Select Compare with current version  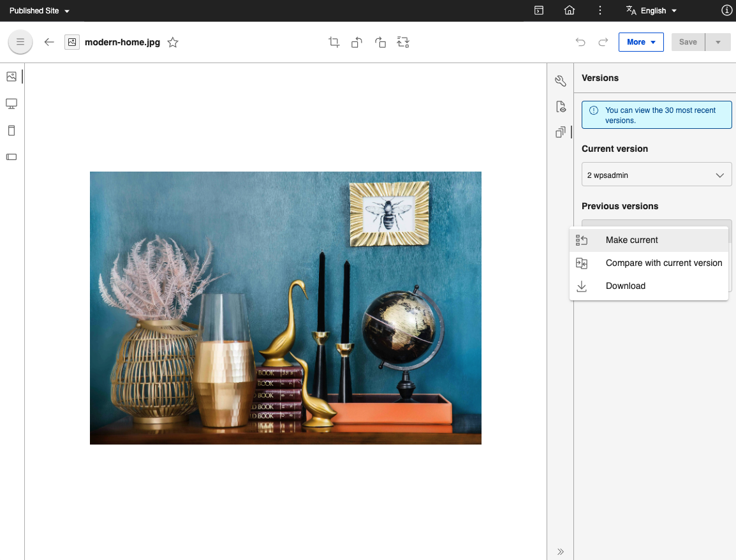(663, 263)
